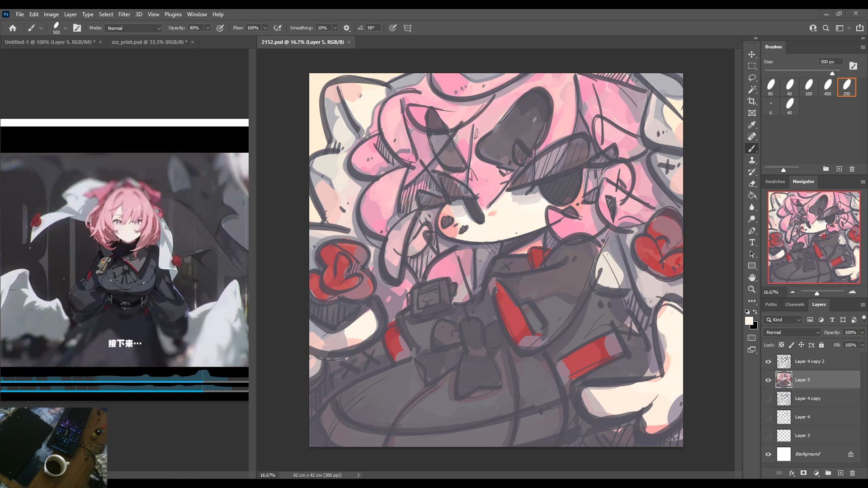Select the Lasso tool
The image size is (868, 488).
pyautogui.click(x=752, y=78)
